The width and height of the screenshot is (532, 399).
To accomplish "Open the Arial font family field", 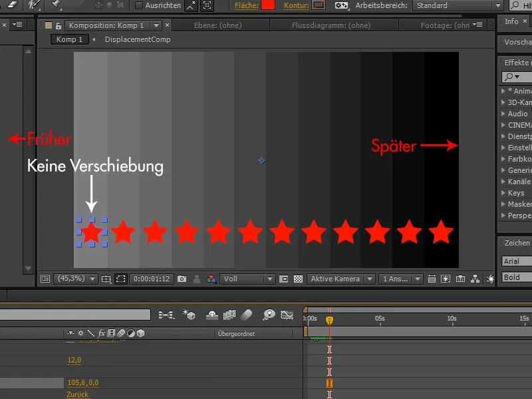I will pyautogui.click(x=517, y=261).
